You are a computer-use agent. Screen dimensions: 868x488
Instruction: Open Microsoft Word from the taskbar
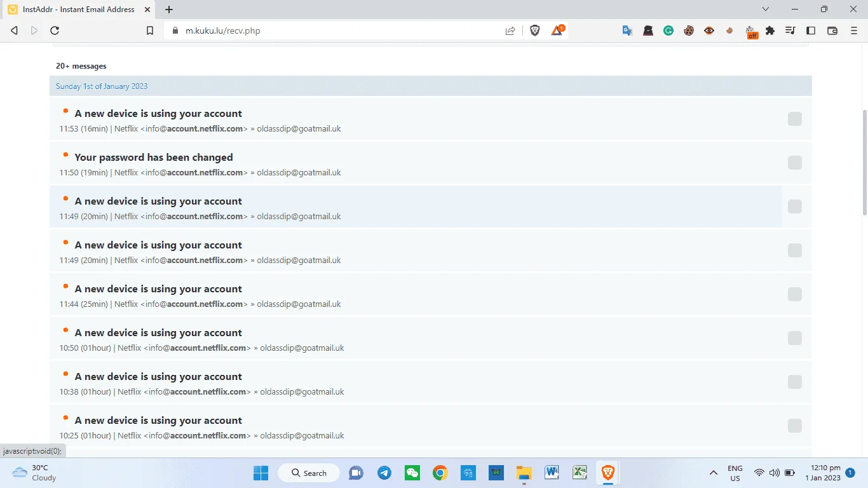tap(552, 473)
